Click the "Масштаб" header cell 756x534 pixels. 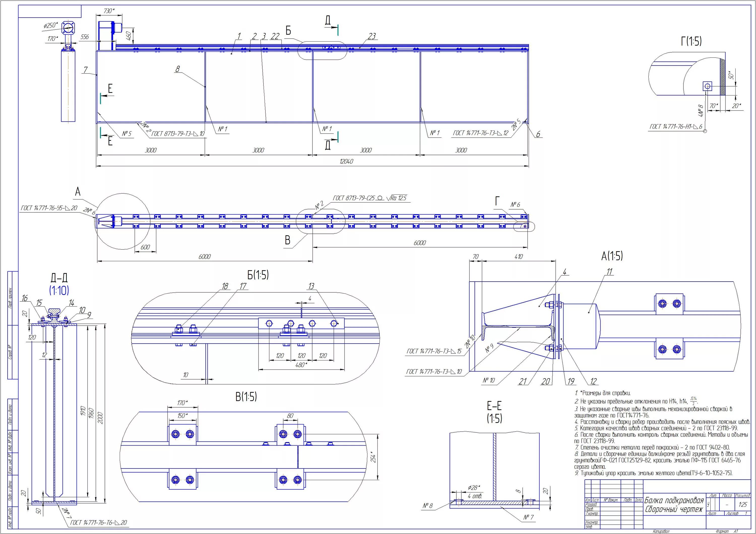pos(742,495)
